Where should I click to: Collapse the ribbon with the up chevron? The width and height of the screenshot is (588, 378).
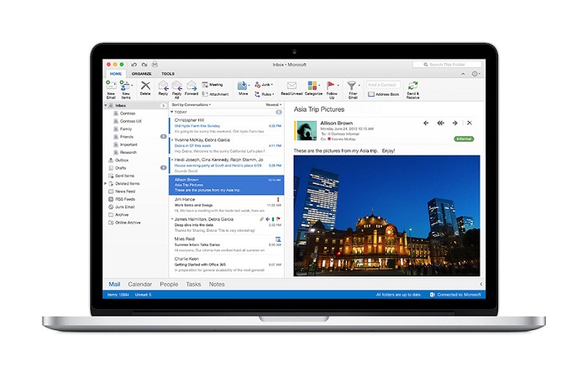point(463,74)
